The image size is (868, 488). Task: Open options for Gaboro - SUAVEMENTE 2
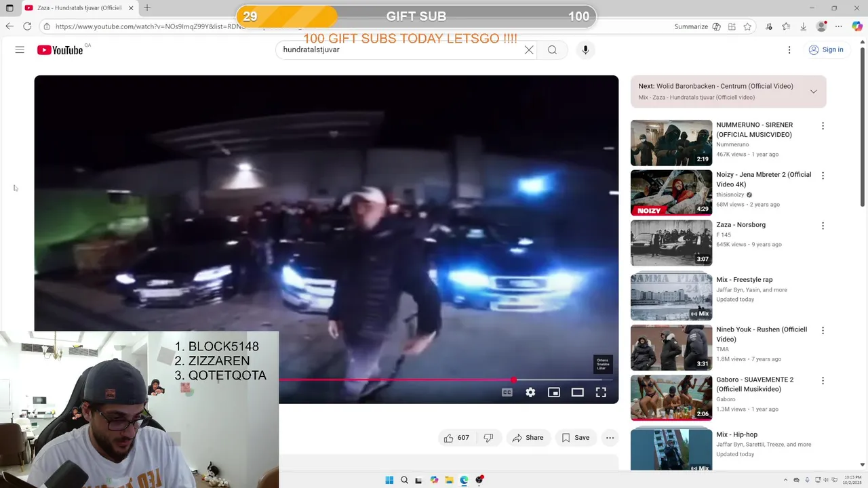pos(823,381)
